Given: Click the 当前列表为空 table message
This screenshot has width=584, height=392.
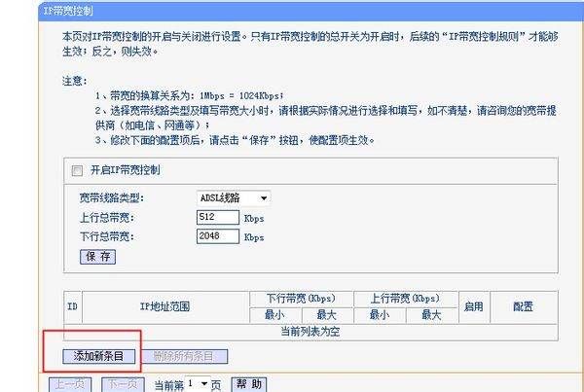Looking at the screenshot, I should click(310, 332).
